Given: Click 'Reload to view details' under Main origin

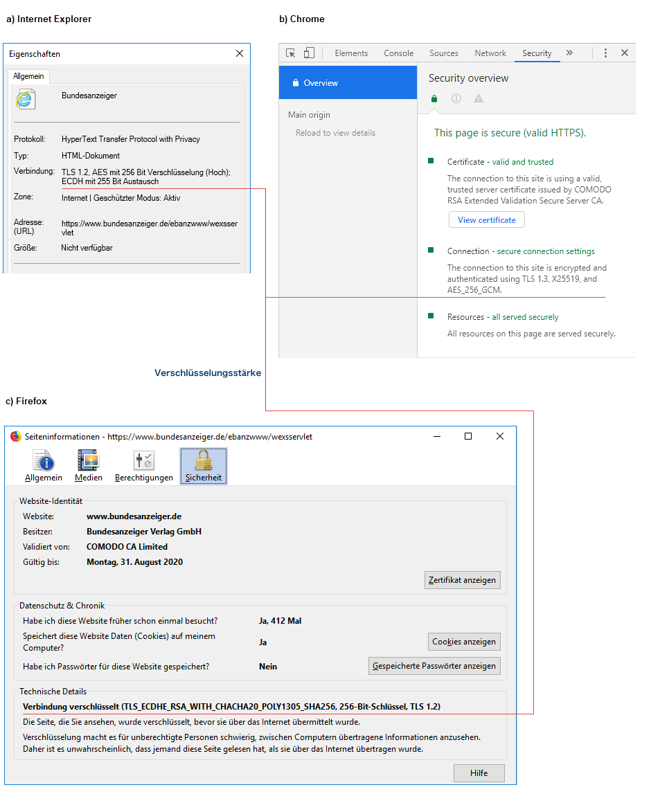Looking at the screenshot, I should [335, 133].
